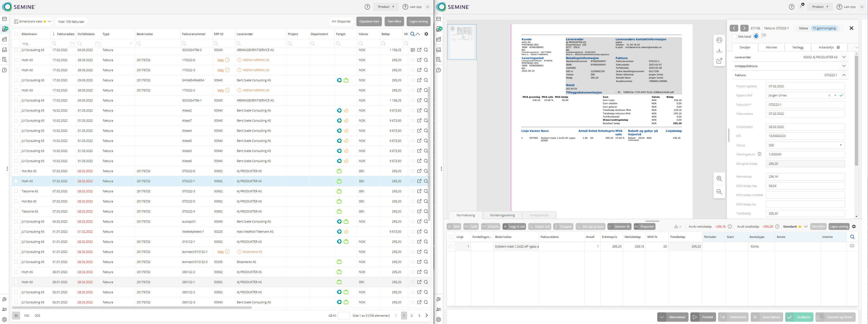Expand the Leverandør section
The height and width of the screenshot is (324, 868).
(x=844, y=57)
